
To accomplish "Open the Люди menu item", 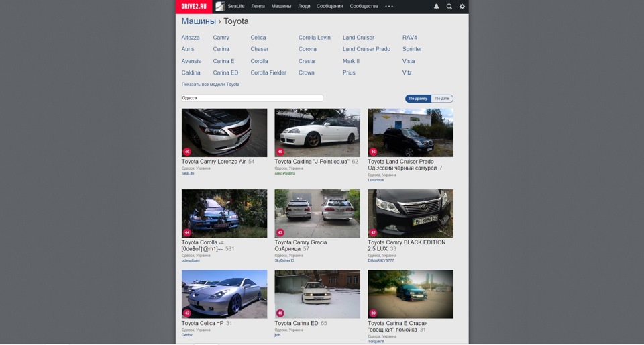I will (x=304, y=6).
